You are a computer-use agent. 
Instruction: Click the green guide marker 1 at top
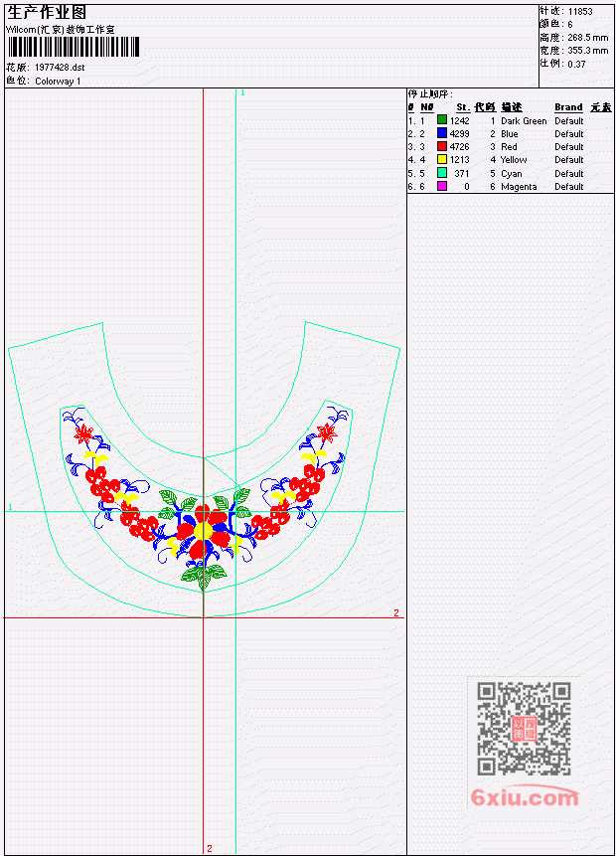[242, 93]
